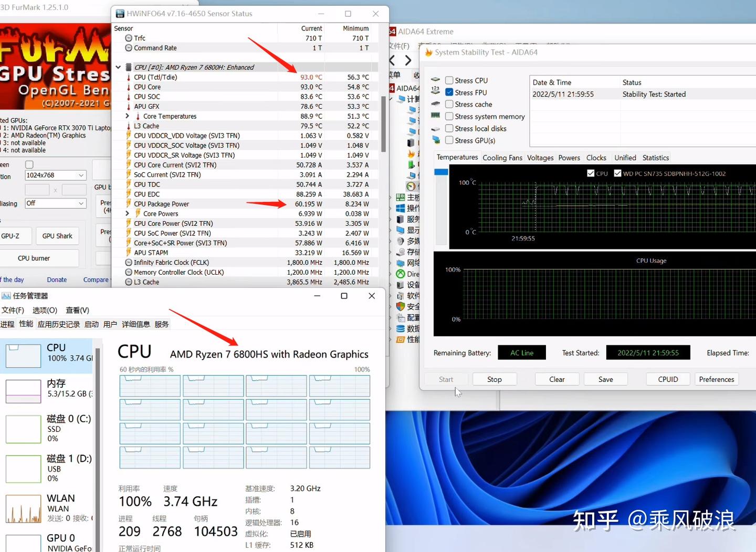Stop the AIDA64 stability test
Screen dimensions: 756x552
coord(494,379)
